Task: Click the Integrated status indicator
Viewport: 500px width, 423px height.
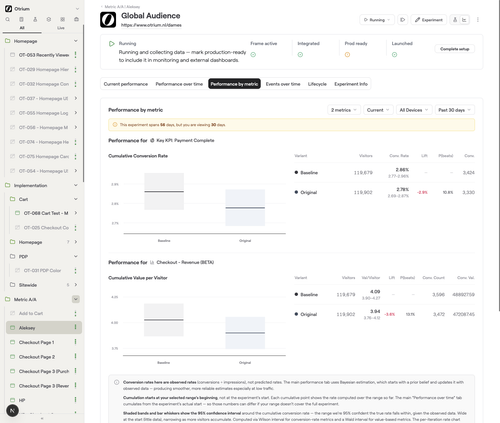Action: pos(300,55)
